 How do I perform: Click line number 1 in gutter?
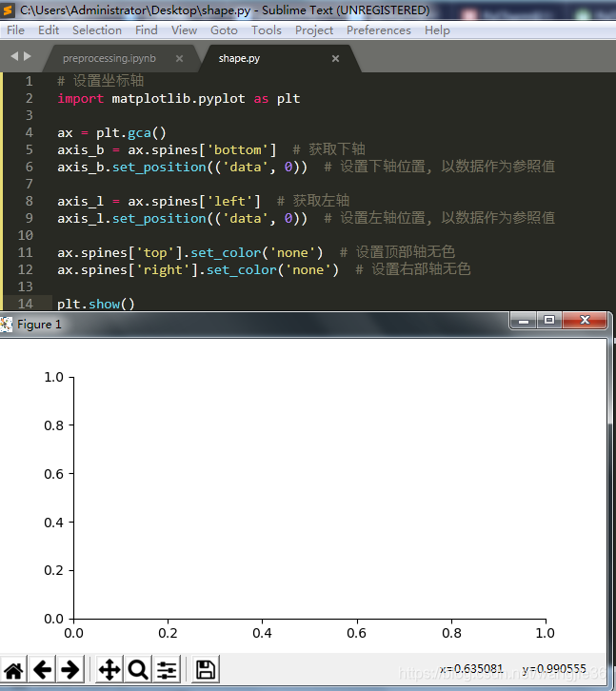coord(29,81)
